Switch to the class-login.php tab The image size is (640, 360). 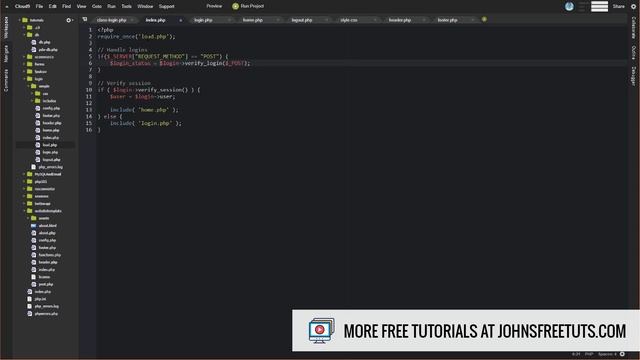tap(111, 20)
